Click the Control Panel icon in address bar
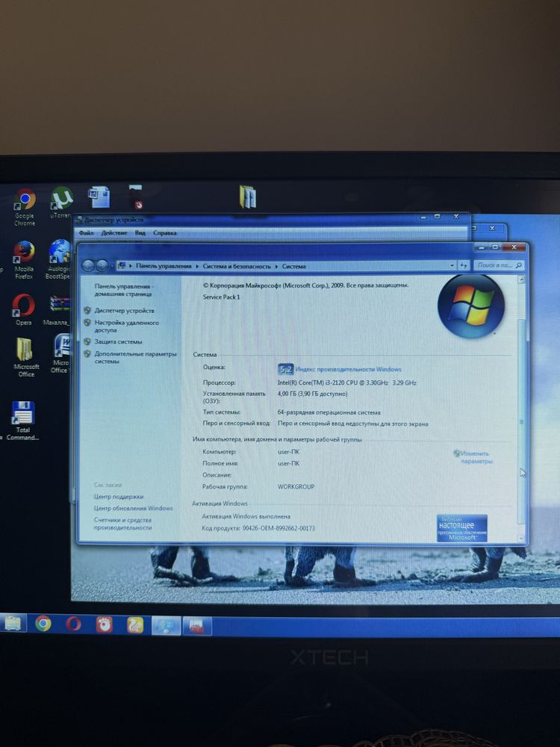 pyautogui.click(x=122, y=265)
